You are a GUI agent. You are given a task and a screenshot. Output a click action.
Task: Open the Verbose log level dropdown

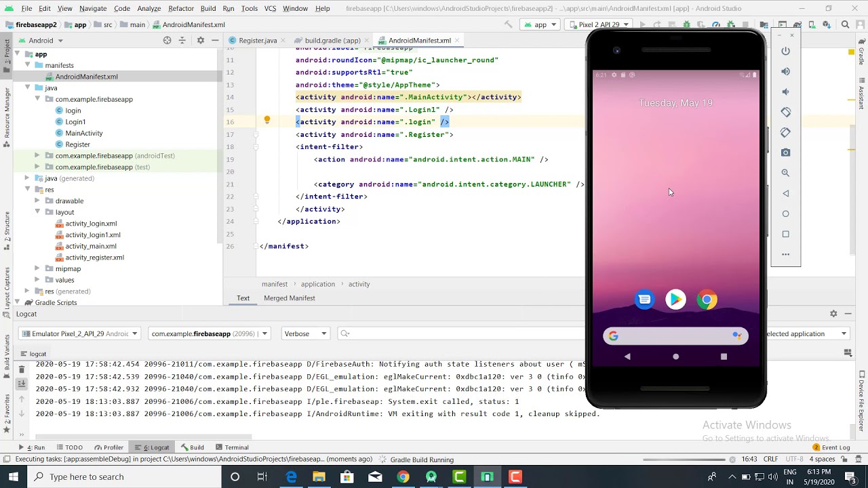305,333
